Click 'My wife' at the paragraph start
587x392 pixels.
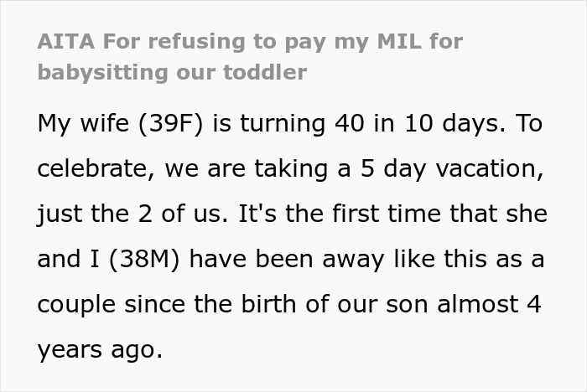click(x=83, y=123)
